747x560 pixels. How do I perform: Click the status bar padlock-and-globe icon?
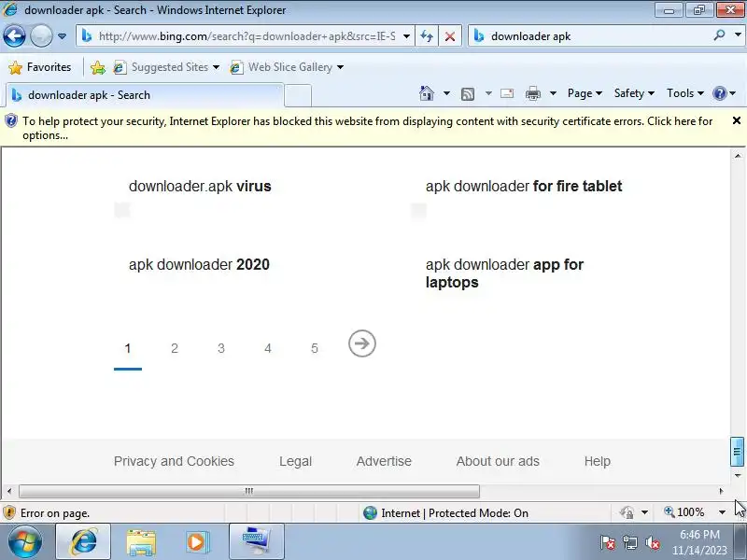(627, 512)
